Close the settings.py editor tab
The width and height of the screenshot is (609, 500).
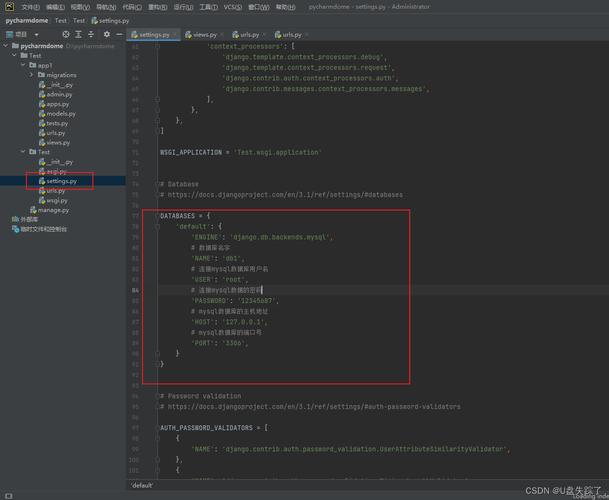point(175,35)
